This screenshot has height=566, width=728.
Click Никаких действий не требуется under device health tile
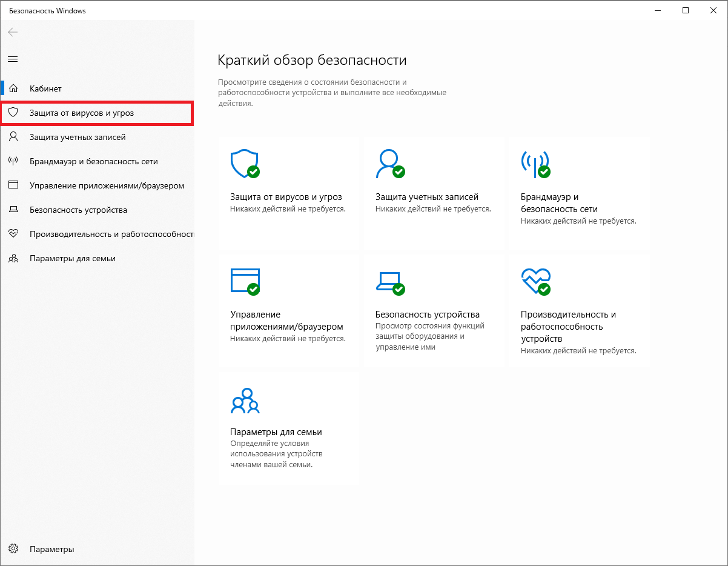click(x=578, y=351)
